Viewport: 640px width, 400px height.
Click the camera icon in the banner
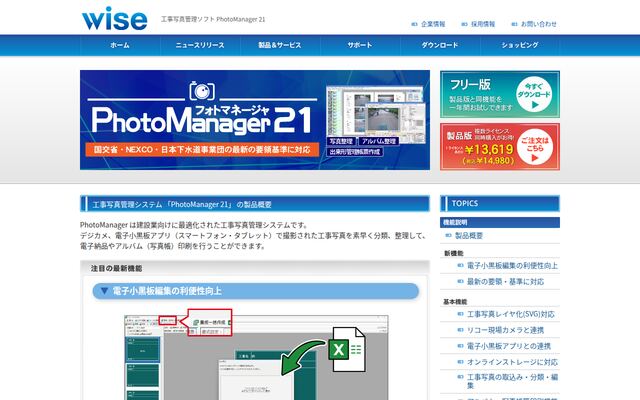click(202, 91)
